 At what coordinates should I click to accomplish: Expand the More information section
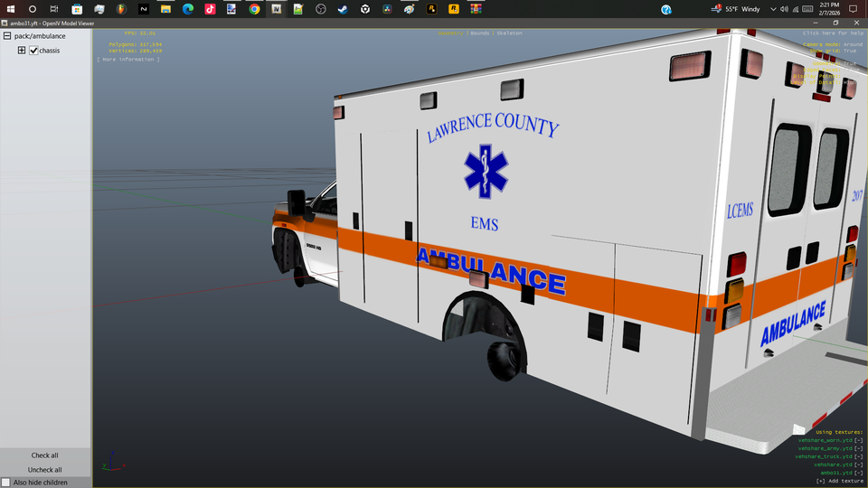[127, 60]
